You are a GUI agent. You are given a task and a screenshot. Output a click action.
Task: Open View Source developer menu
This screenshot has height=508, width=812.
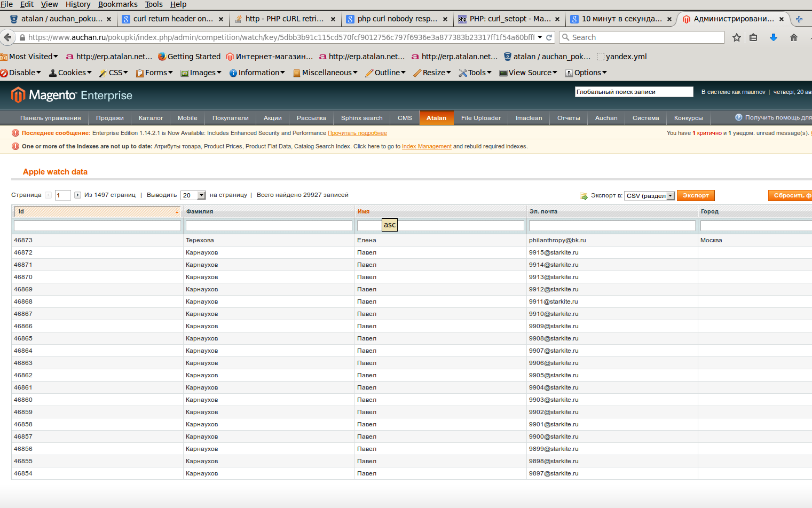528,73
